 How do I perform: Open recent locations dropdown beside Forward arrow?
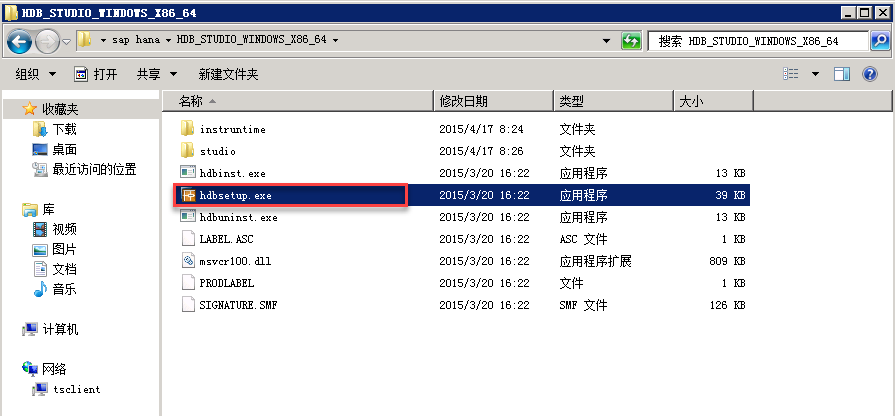66,41
